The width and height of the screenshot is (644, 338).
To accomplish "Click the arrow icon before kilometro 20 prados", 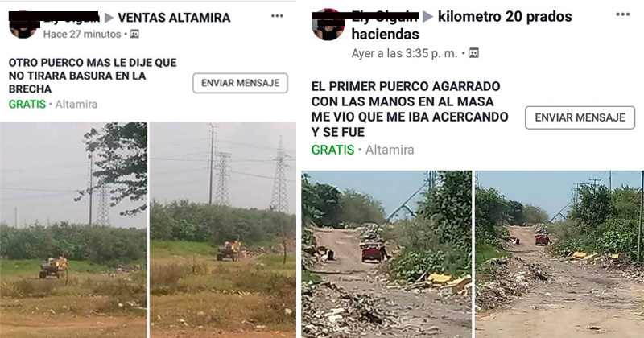I will 428,16.
